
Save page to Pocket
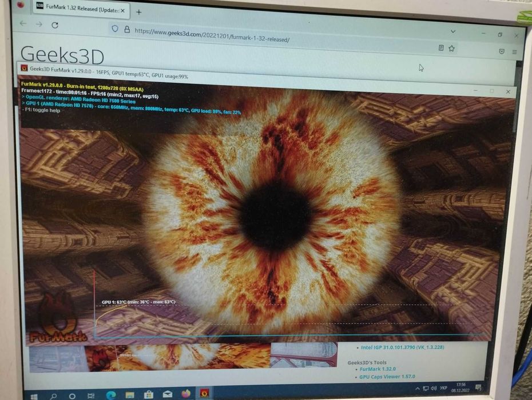tap(502, 51)
